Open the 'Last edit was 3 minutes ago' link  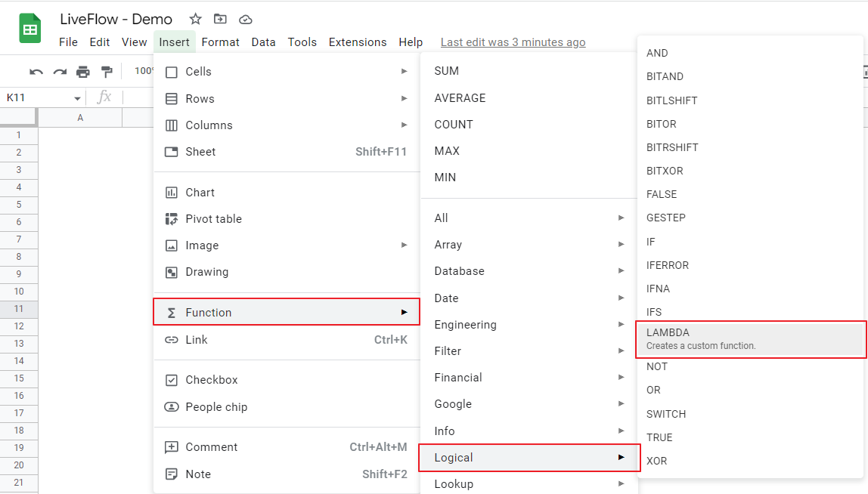pyautogui.click(x=513, y=42)
